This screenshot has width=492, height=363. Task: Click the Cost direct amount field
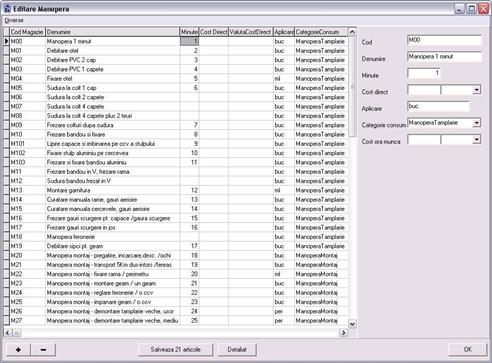[424, 90]
